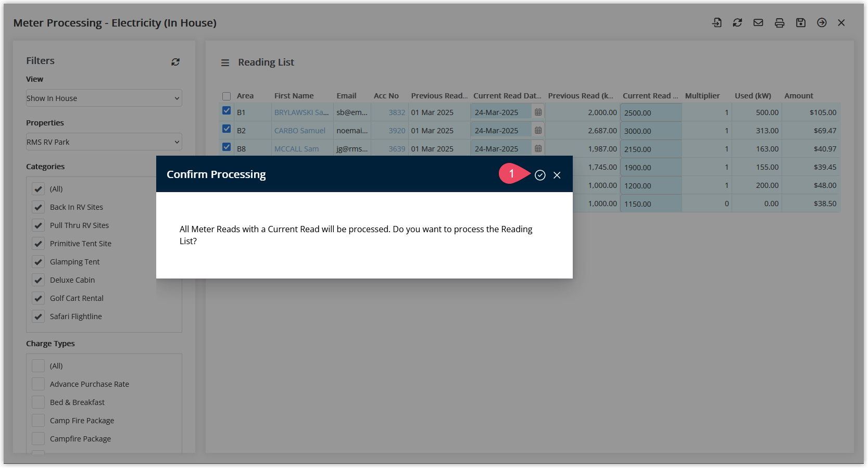Uncheck Pull Thru RV Sites category
Screen dimensions: 868x468
(x=39, y=225)
